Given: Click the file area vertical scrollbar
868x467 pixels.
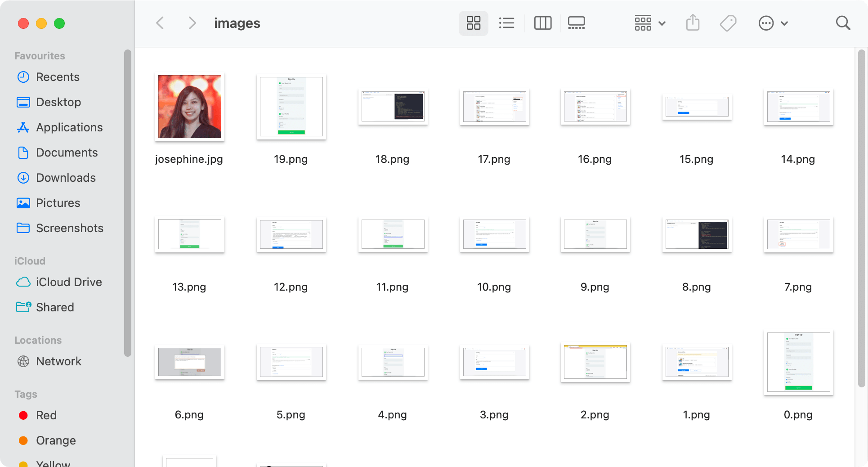Looking at the screenshot, I should tap(861, 218).
